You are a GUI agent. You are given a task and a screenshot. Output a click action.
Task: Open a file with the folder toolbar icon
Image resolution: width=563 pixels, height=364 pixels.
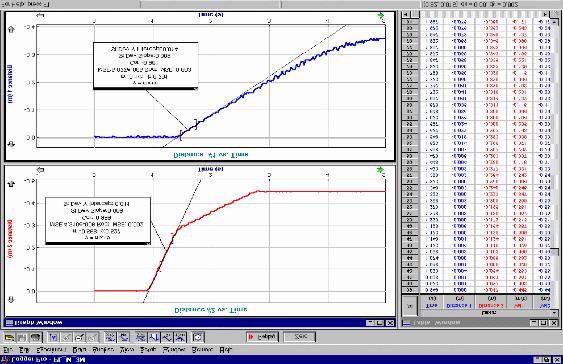pos(9,337)
